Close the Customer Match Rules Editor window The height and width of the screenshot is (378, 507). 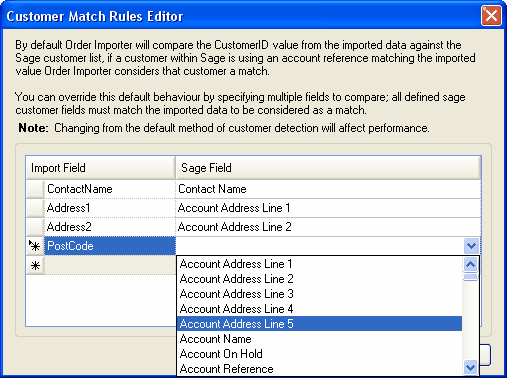[491, 16]
